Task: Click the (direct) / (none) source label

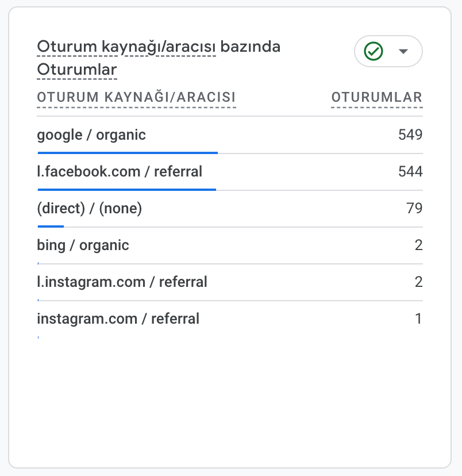Action: click(x=89, y=208)
